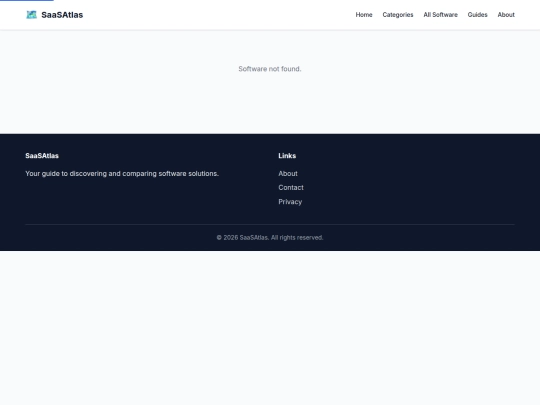Open Categories in the top navigation
Image resolution: width=540 pixels, height=405 pixels.
398,15
